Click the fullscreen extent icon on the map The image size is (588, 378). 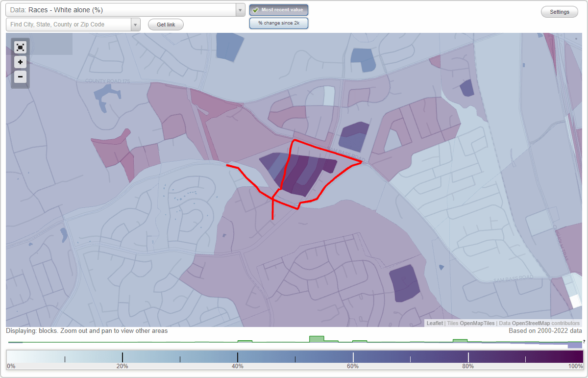click(x=20, y=47)
